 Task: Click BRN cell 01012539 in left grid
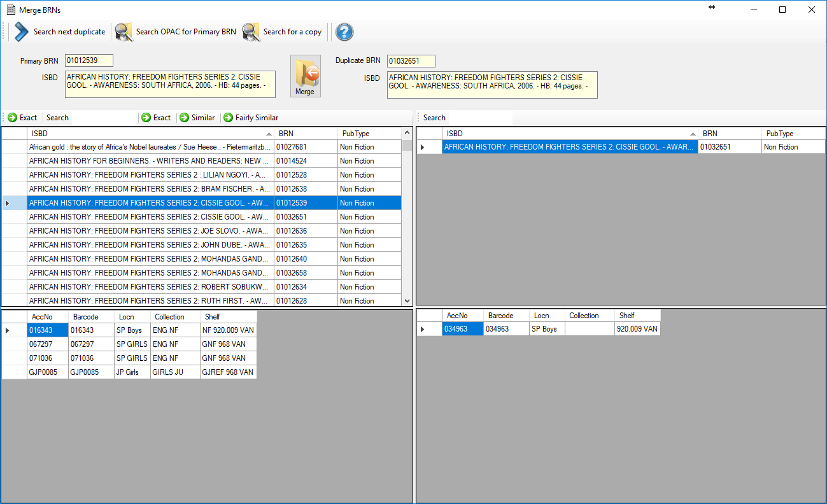click(x=306, y=203)
